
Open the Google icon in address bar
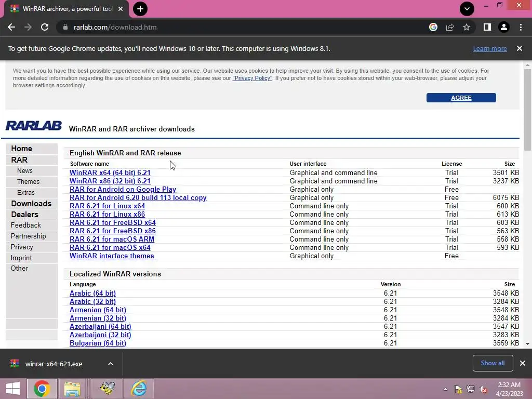pyautogui.click(x=433, y=27)
